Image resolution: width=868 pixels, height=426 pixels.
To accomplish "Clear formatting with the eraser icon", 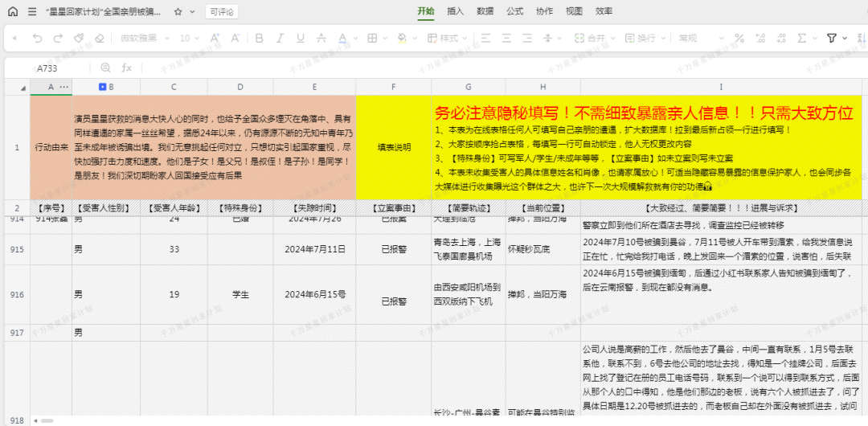I will 99,39.
